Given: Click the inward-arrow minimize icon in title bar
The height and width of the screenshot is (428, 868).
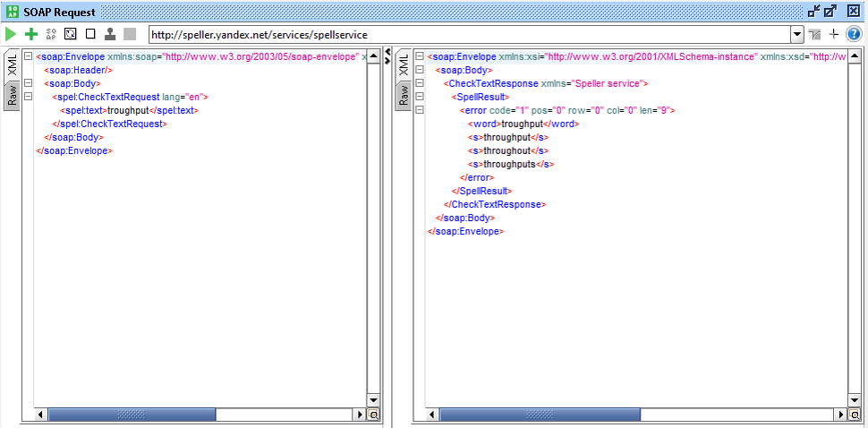Looking at the screenshot, I should pos(813,12).
